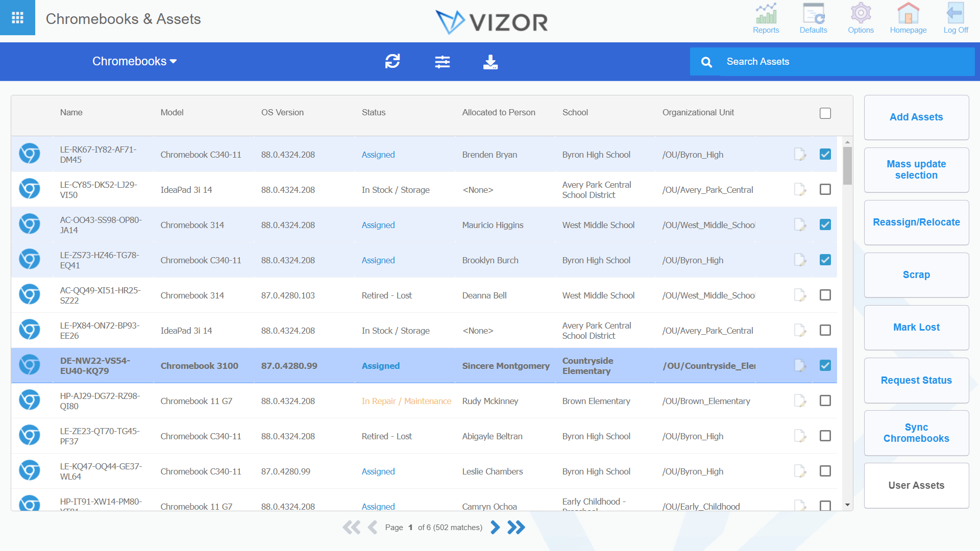Click the Sync Chromebooks button

coord(916,433)
